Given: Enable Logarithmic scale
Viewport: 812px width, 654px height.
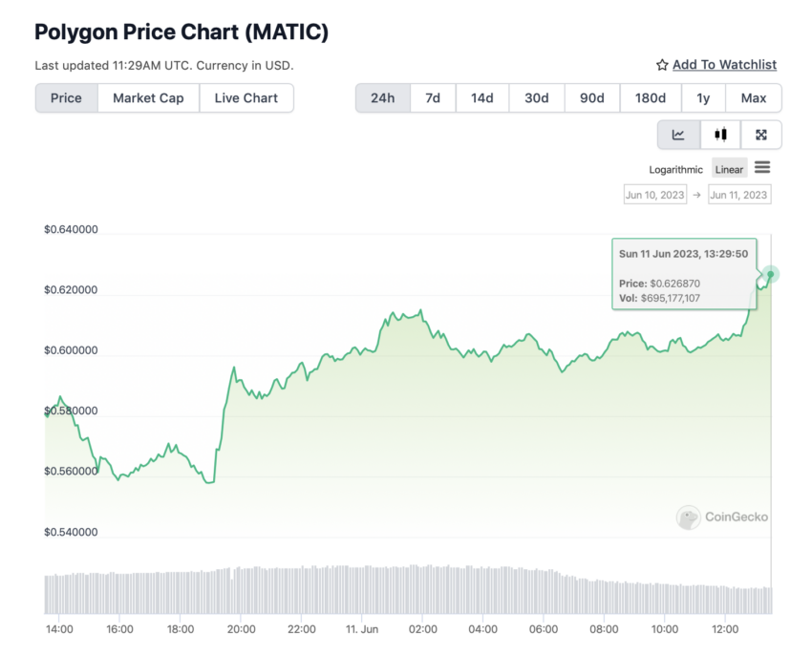Looking at the screenshot, I should click(x=675, y=170).
